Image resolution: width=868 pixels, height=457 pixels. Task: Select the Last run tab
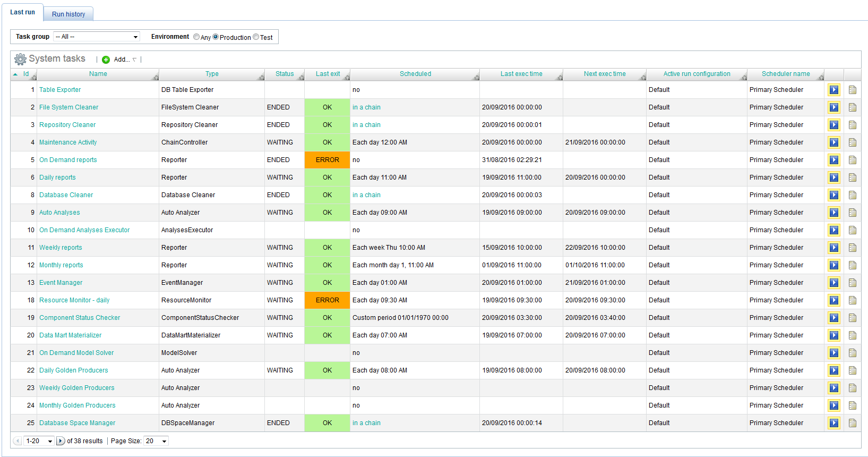click(22, 12)
